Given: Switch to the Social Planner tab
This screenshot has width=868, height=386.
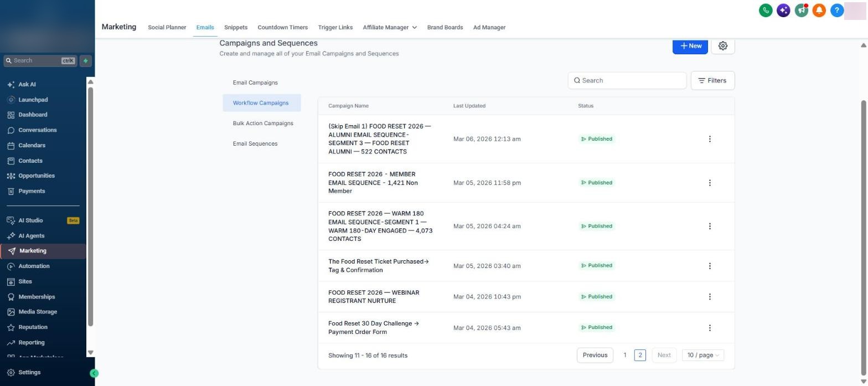Looking at the screenshot, I should point(167,27).
